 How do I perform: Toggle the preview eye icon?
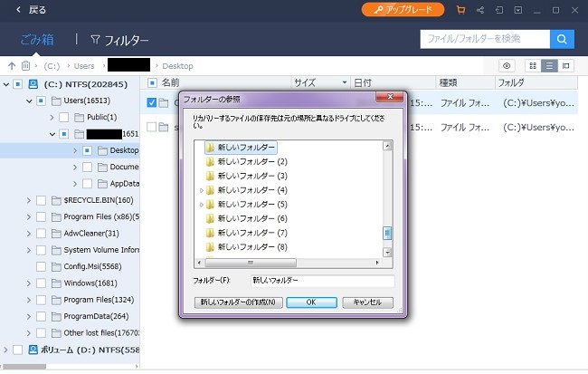point(507,66)
